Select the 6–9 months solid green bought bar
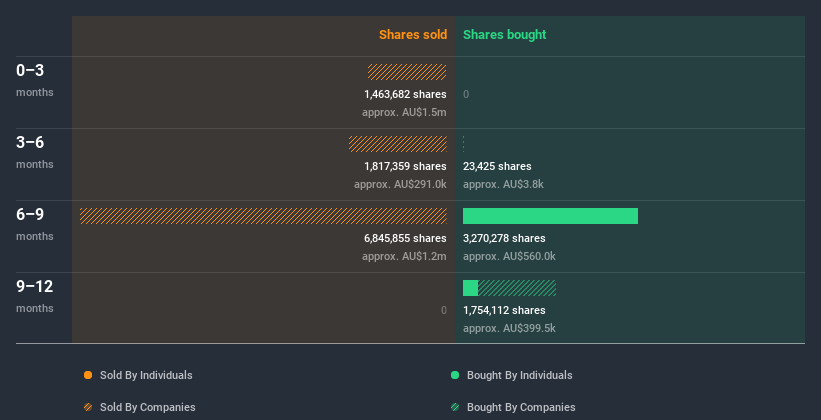821x420 pixels. coord(550,216)
